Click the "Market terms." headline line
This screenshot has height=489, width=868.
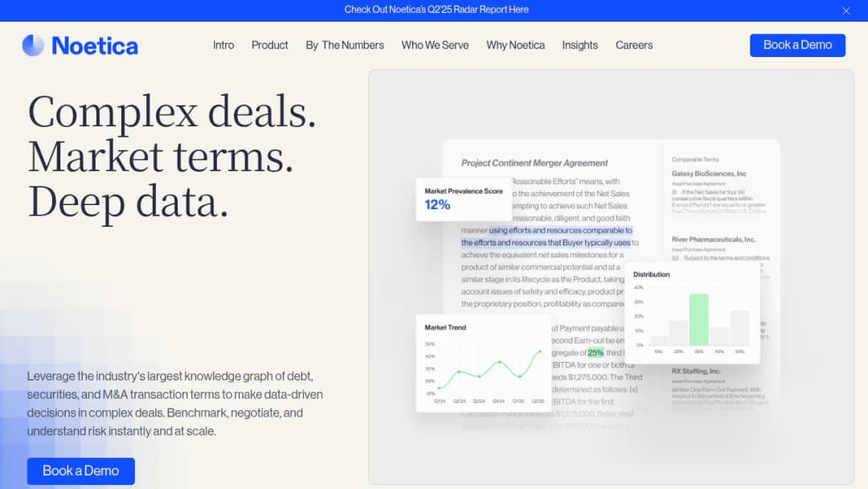pyautogui.click(x=161, y=157)
